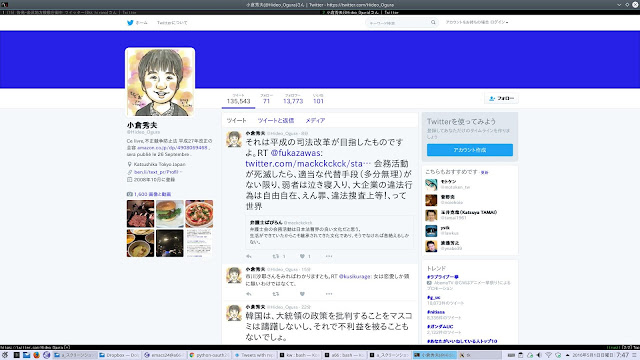Viewport: 640px width, 360px height.
Task: Open the hamburger media thumbnail
Action: [170, 213]
